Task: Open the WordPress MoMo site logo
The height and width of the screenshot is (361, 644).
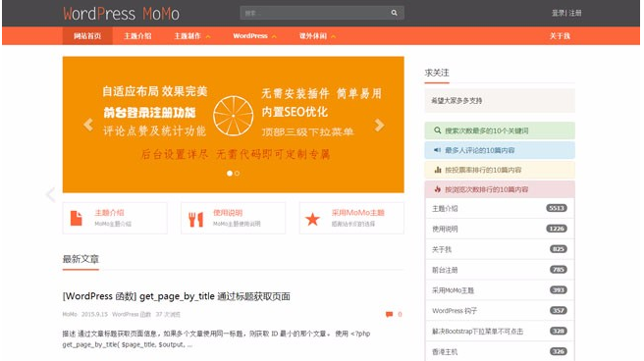Action: (x=121, y=14)
